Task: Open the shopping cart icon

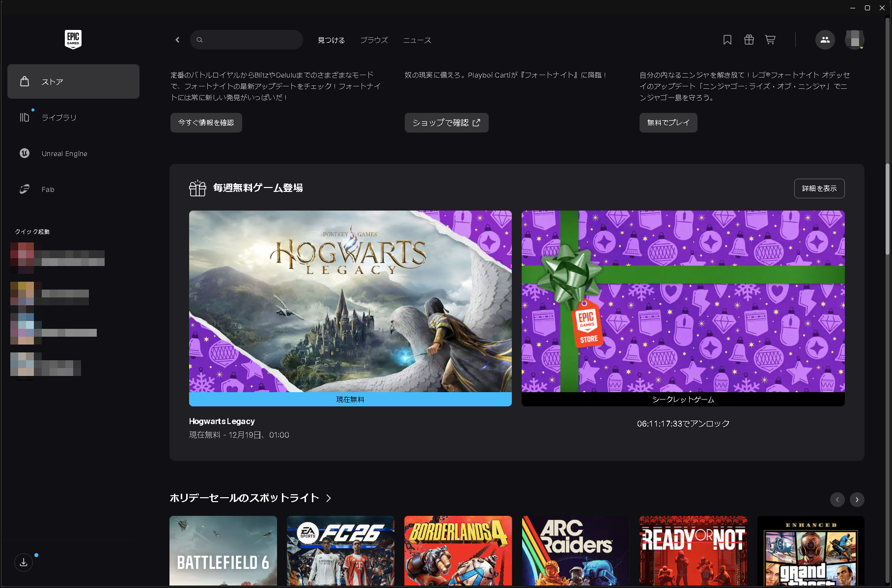Action: tap(770, 40)
